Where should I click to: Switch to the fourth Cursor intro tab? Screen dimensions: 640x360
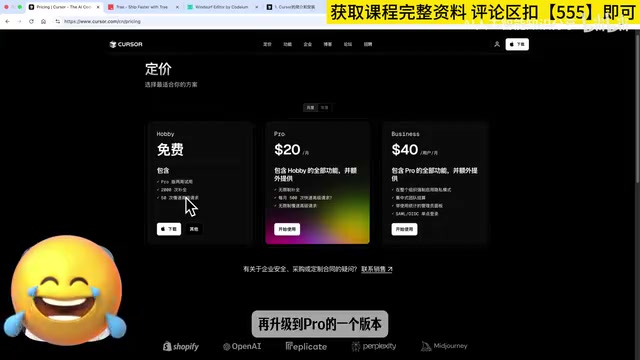click(x=294, y=7)
